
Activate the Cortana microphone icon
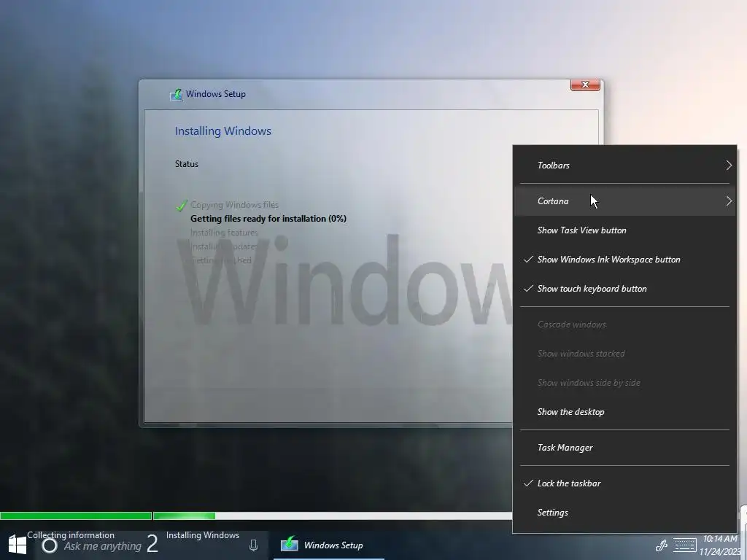(x=253, y=545)
